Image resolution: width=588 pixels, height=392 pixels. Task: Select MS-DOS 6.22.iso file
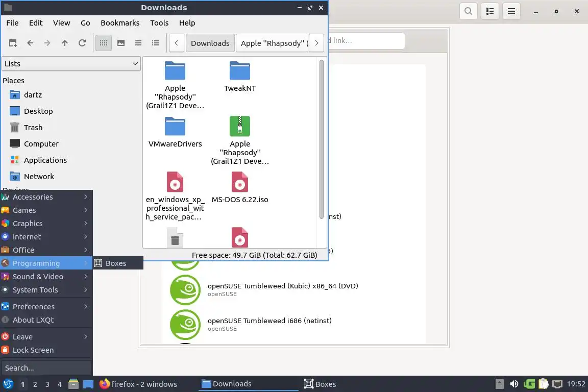(239, 187)
